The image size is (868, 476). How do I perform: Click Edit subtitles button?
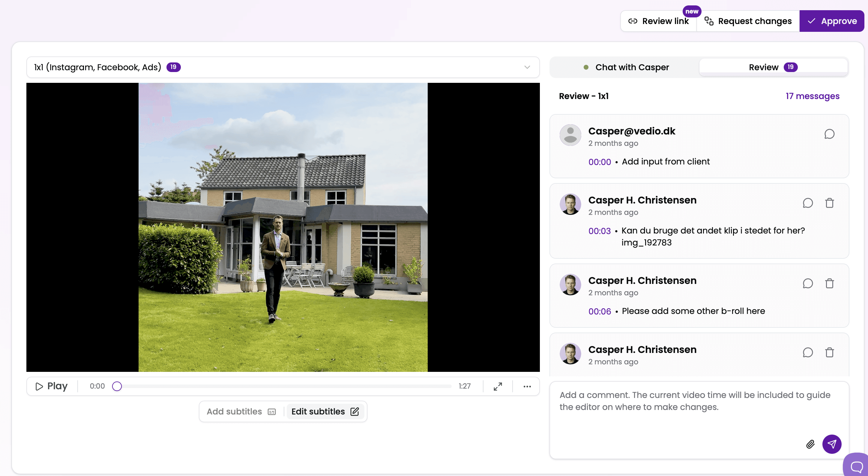[325, 411]
